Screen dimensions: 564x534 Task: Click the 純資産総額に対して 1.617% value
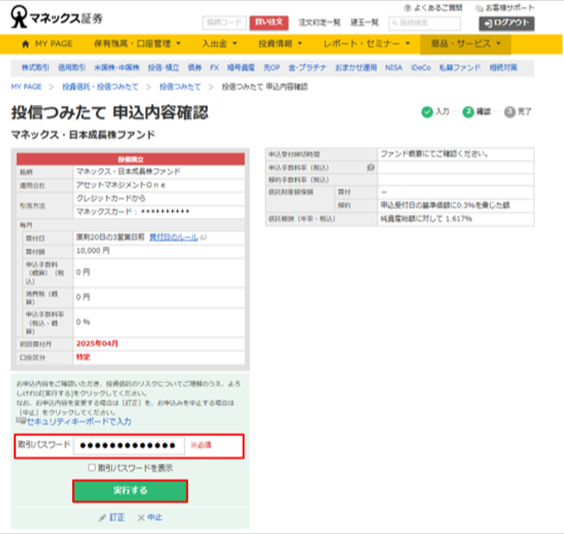426,219
